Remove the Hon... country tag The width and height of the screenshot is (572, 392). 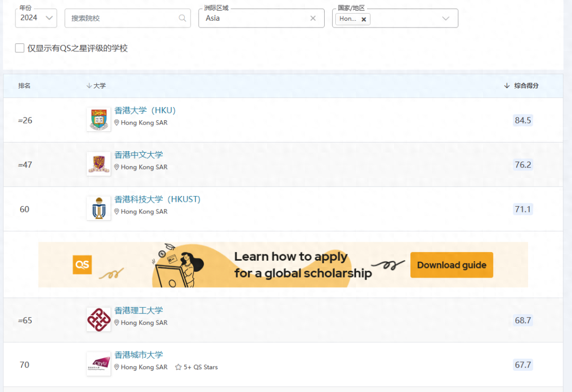coord(363,19)
